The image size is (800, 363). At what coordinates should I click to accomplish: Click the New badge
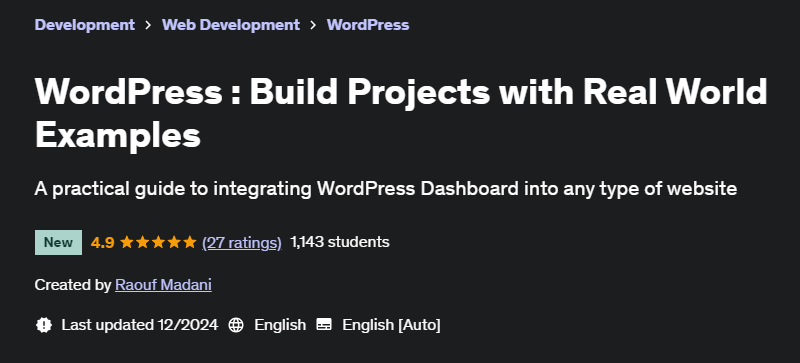tap(58, 243)
